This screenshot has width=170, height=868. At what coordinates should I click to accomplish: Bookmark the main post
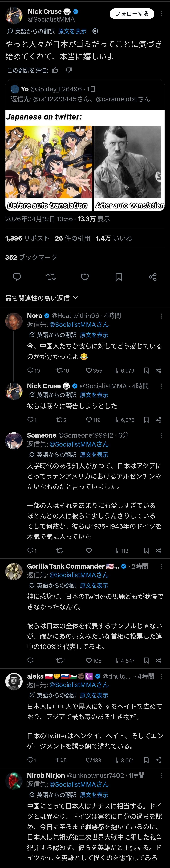tap(119, 277)
